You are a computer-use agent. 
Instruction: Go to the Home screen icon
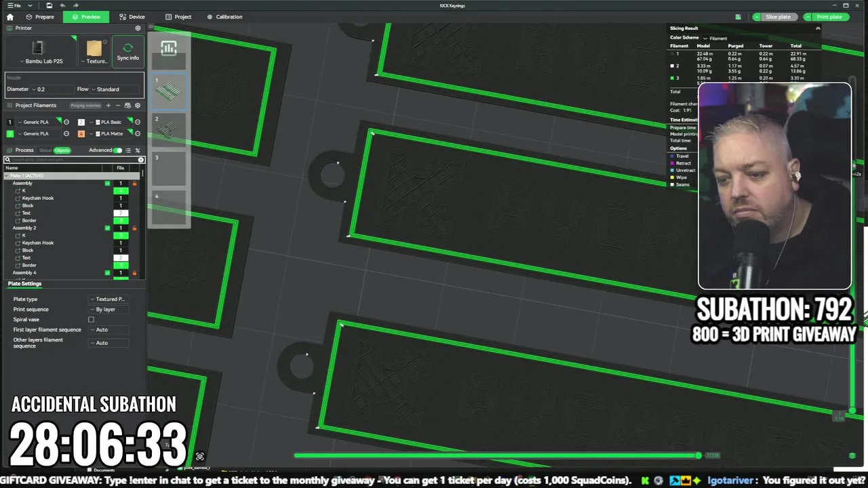pyautogui.click(x=9, y=17)
